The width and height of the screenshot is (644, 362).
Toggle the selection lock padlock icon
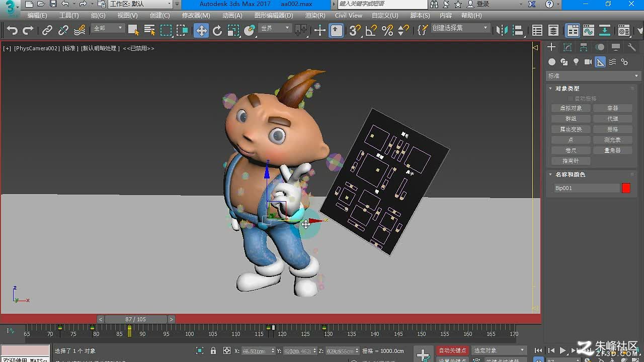[213, 351]
